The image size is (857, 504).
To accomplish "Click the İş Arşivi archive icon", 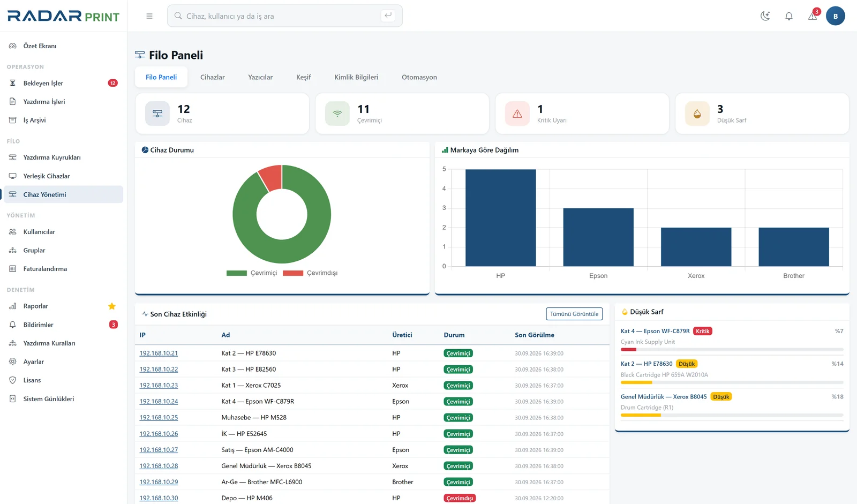I will tap(13, 120).
